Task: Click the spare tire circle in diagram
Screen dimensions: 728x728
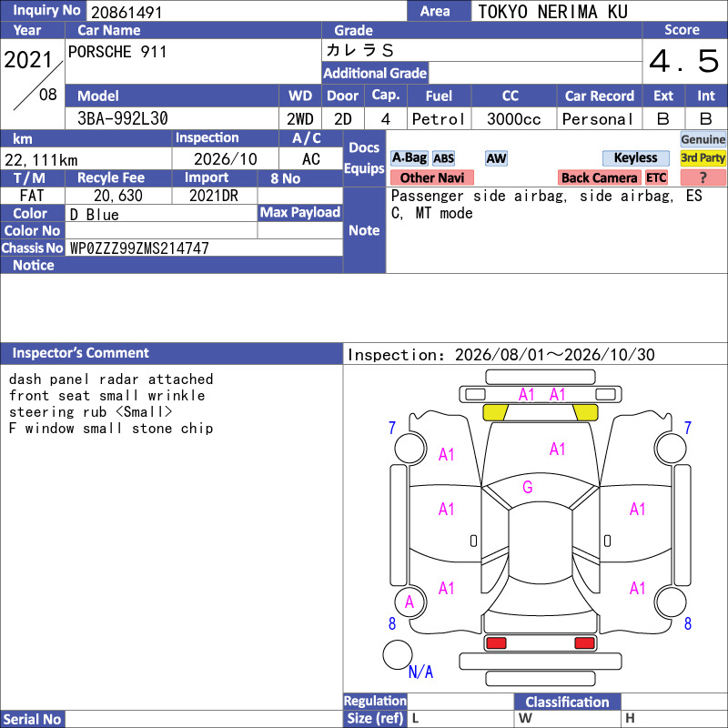Action: 398,654
